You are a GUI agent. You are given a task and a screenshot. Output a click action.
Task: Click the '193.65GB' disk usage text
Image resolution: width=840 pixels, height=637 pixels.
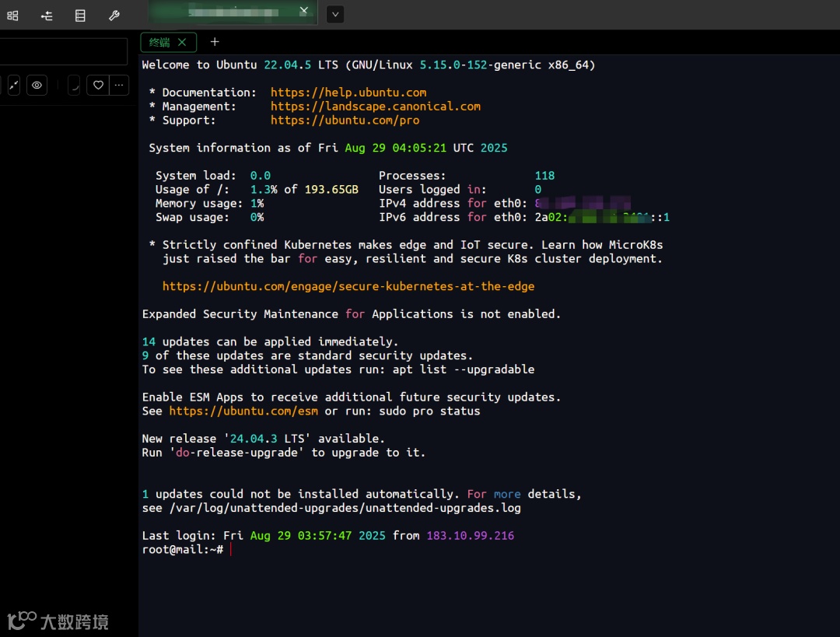pyautogui.click(x=331, y=189)
